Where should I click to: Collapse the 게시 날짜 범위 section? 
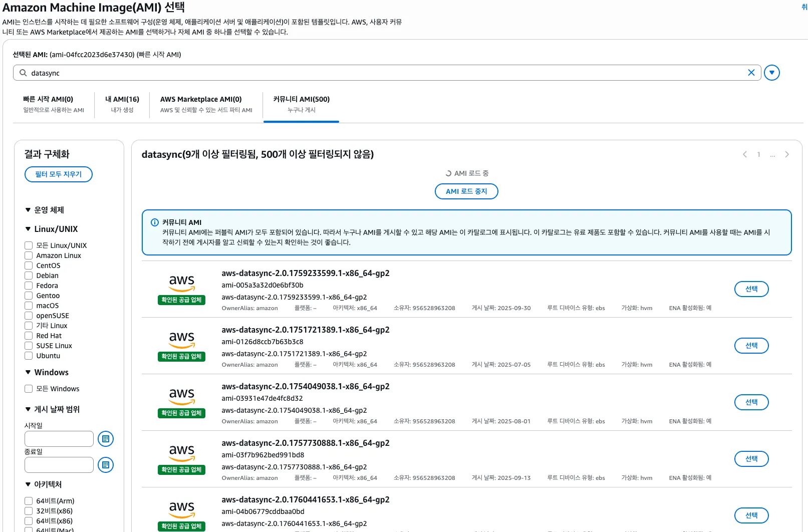pyautogui.click(x=28, y=409)
